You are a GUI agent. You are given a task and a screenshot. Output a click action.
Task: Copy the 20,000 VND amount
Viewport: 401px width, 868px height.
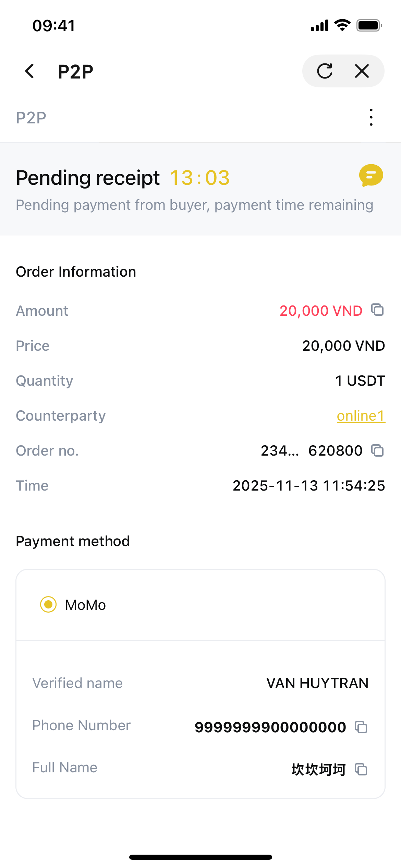tap(378, 310)
